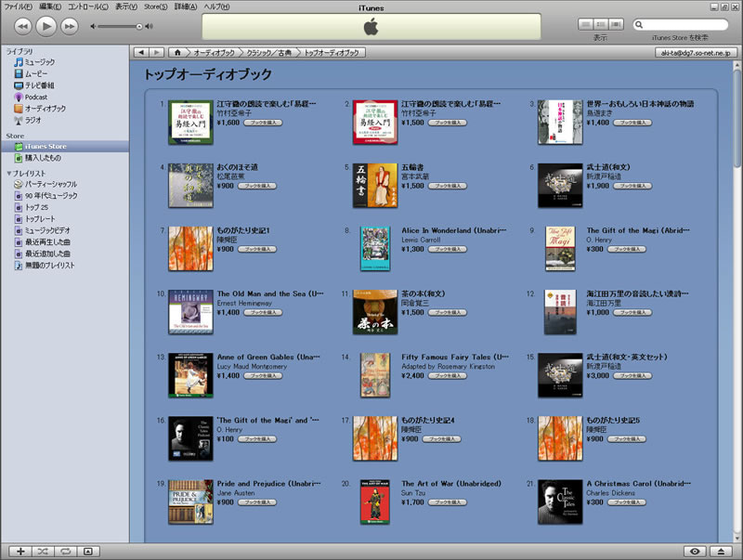The height and width of the screenshot is (560, 743).
Task: Open the ファイル(F) menu
Action: coord(18,7)
